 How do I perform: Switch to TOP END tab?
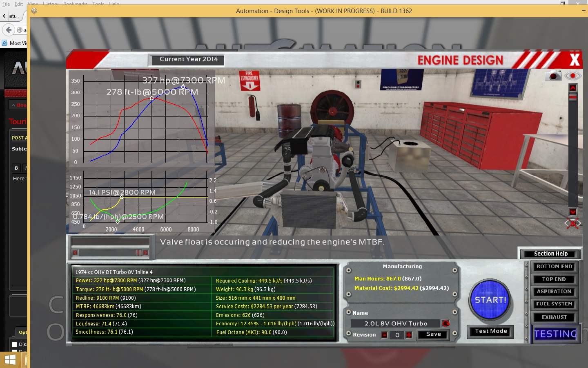(x=554, y=279)
